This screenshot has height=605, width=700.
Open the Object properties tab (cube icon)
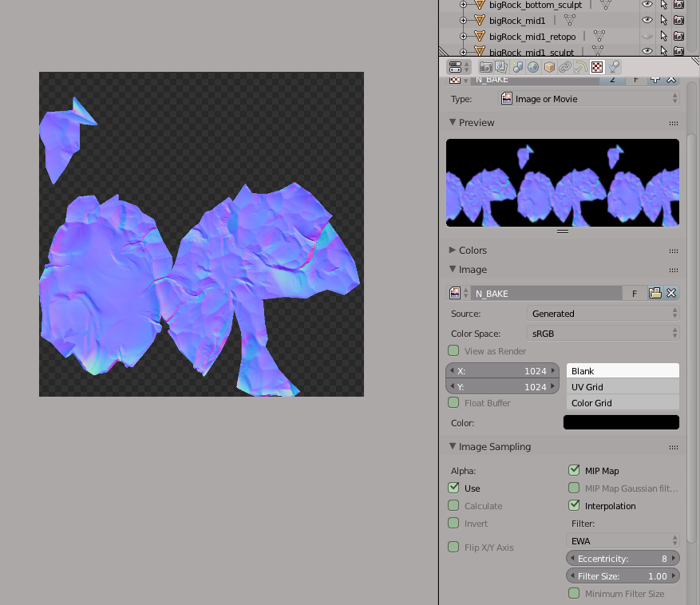tap(549, 66)
